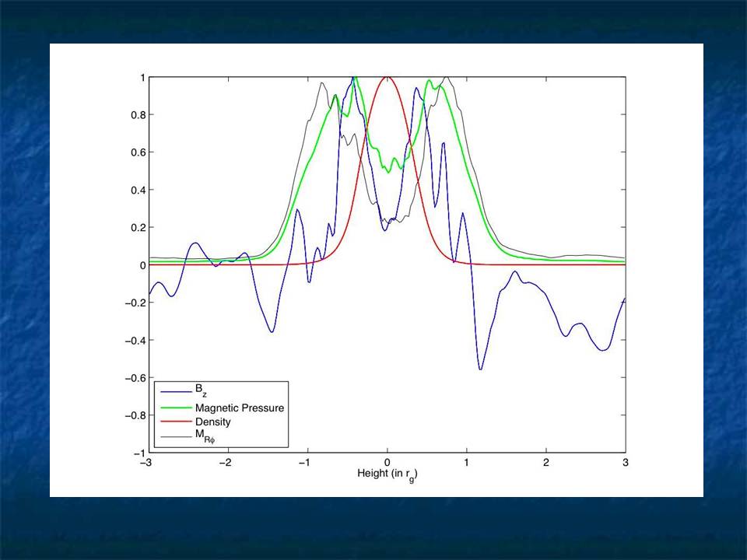
Task: Click the x-axis tick label 2
Action: pos(546,462)
